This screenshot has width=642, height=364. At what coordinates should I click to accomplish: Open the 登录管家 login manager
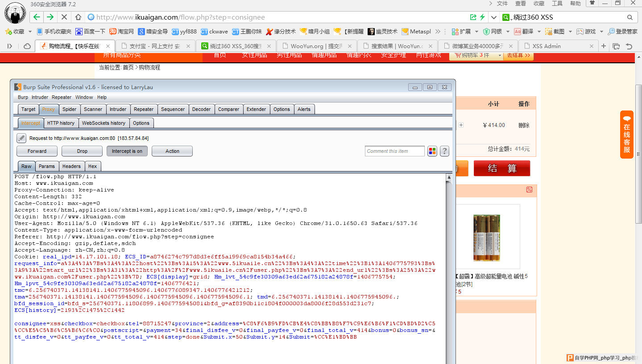point(623,32)
